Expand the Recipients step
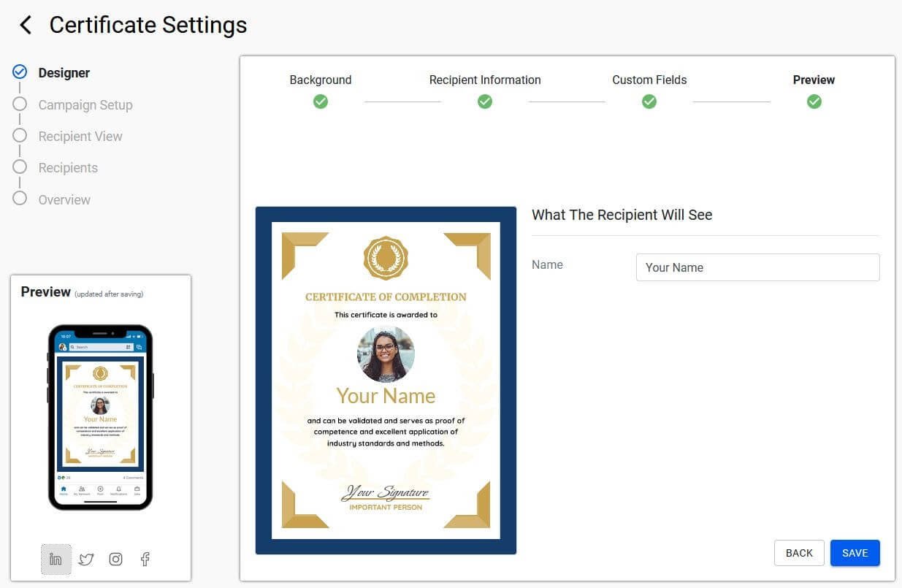The width and height of the screenshot is (902, 588). tap(20, 167)
